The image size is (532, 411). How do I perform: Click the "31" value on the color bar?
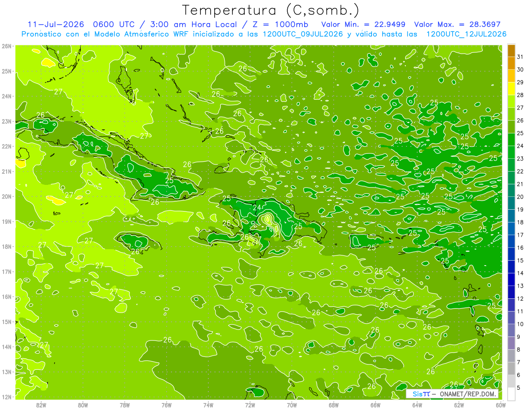click(x=520, y=57)
